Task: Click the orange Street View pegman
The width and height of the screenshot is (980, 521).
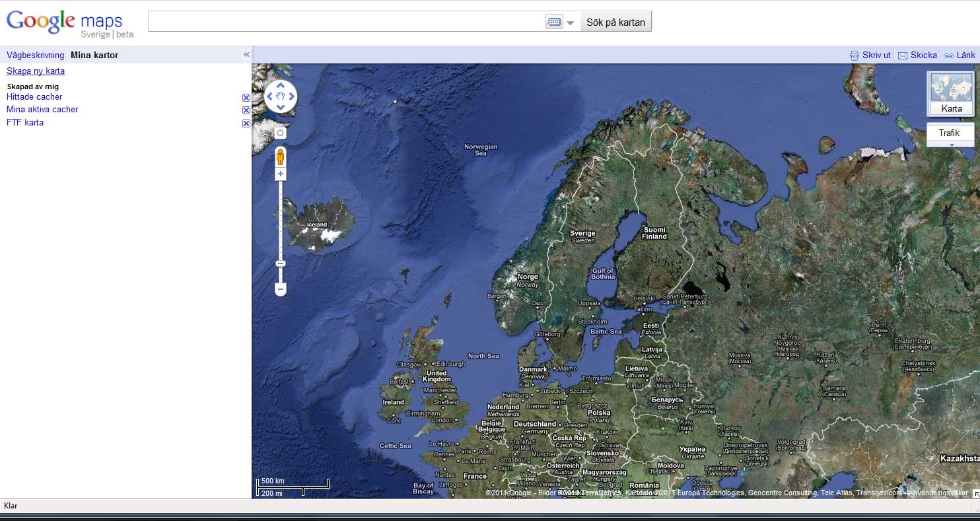Action: (281, 157)
